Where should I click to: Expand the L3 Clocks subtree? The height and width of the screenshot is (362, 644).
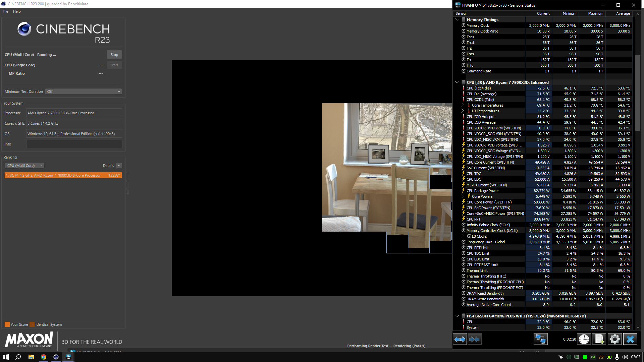tap(462, 236)
